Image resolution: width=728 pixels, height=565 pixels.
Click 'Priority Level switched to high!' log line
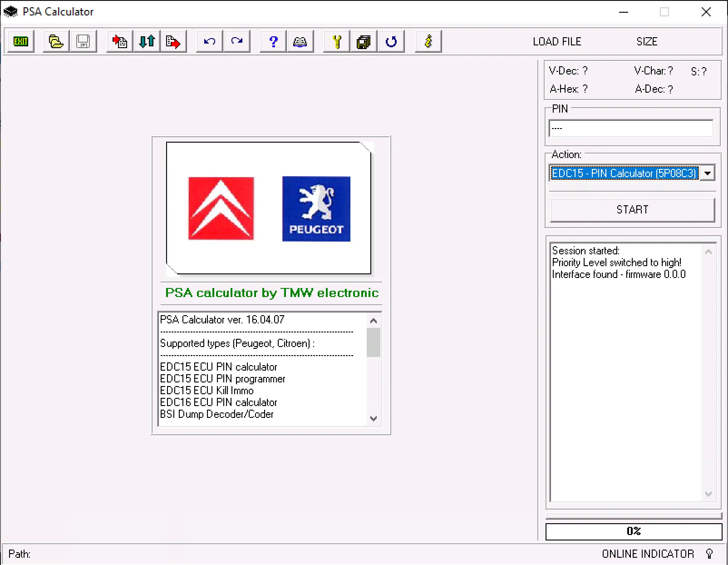point(616,263)
